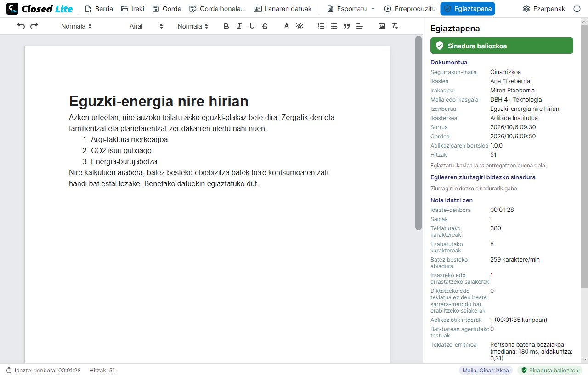The height and width of the screenshot is (377, 588).
Task: Open the paragraph style dropdown 'Normala'
Action: pyautogui.click(x=76, y=26)
